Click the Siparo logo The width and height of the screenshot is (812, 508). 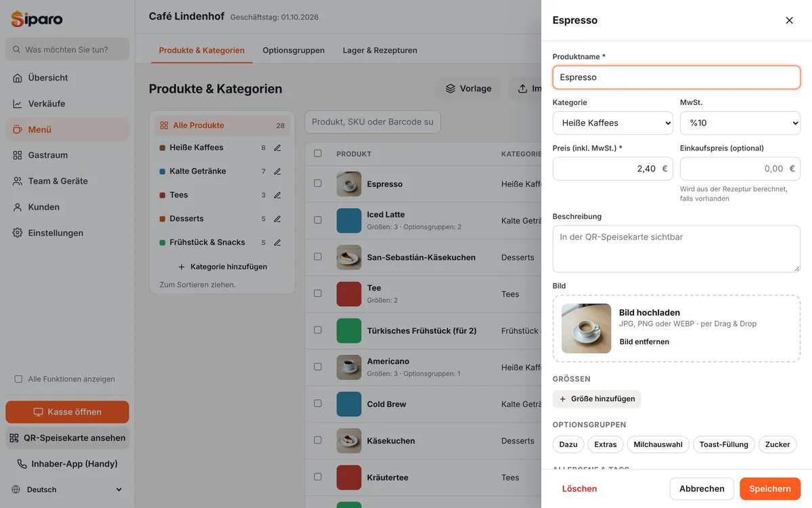(37, 19)
